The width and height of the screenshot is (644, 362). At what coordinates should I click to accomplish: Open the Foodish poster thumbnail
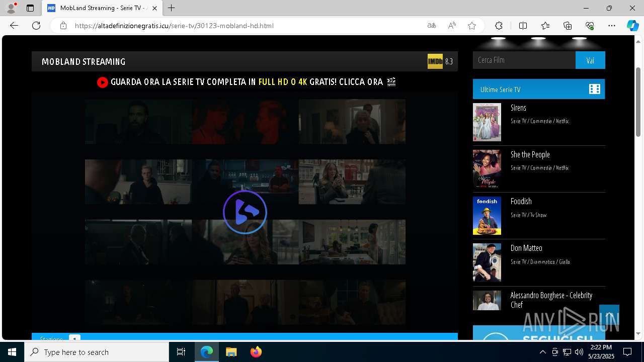487,216
